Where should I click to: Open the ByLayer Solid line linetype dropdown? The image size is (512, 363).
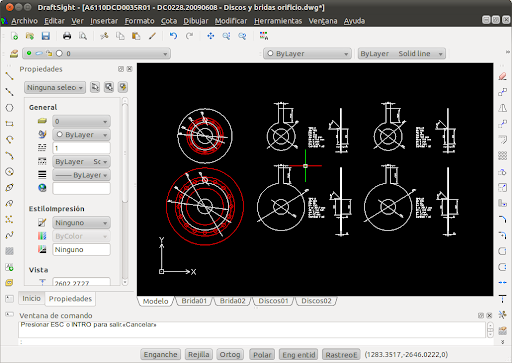(x=402, y=53)
